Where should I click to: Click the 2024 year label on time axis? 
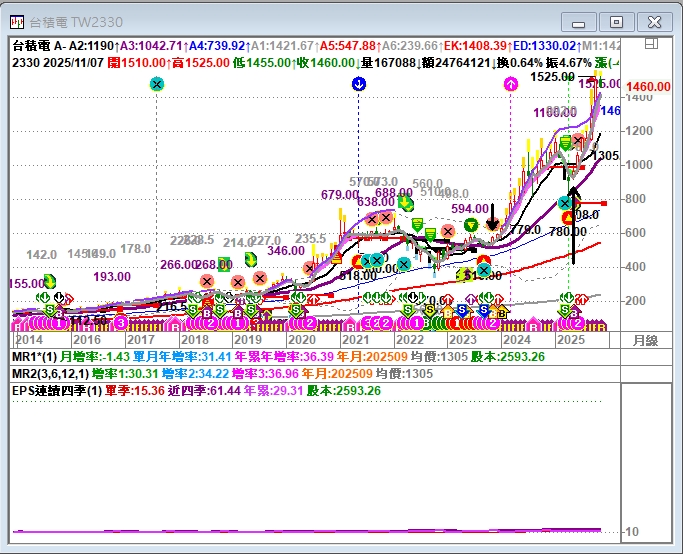pos(517,340)
